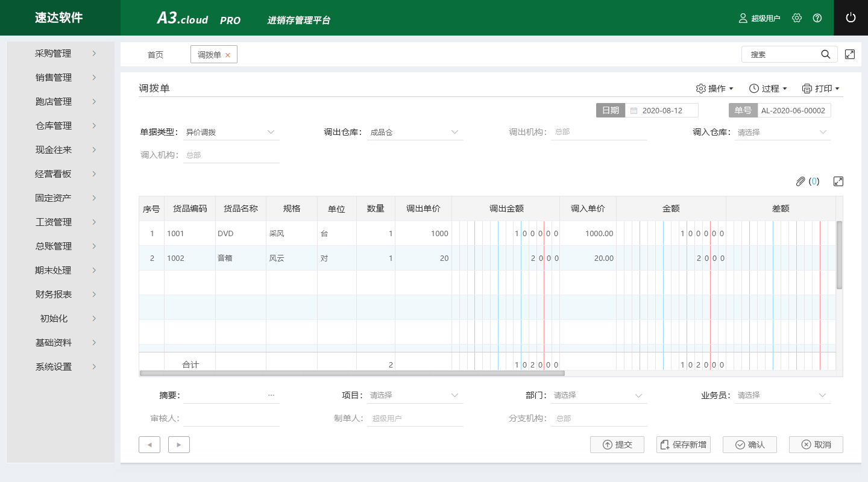This screenshot has width=868, height=482.
Task: Click the 调入单价 cell 20.00
Action: tap(588, 258)
